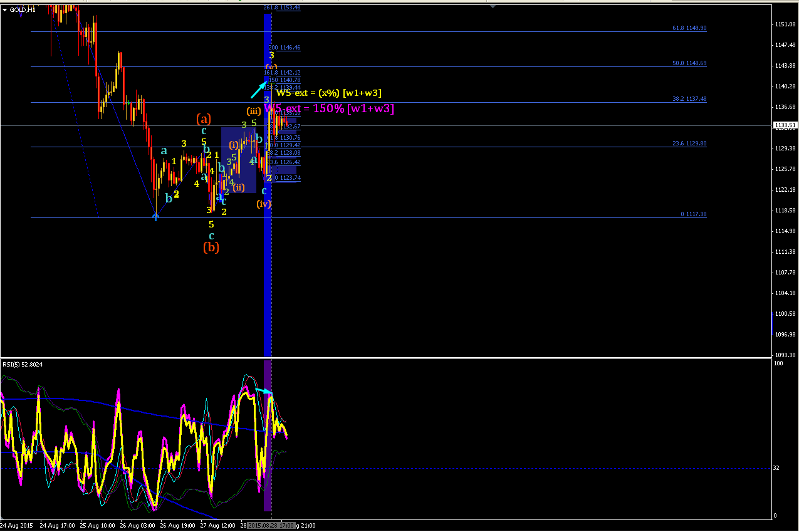Click the Fibonacci label 0 1117.38
Viewport: 799px width, 532px height.
pos(693,214)
